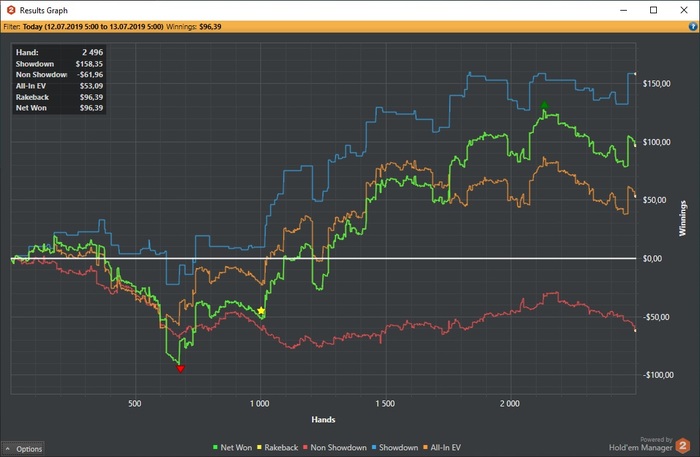Click the filter text Today date range
The image size is (700, 457).
(93, 27)
